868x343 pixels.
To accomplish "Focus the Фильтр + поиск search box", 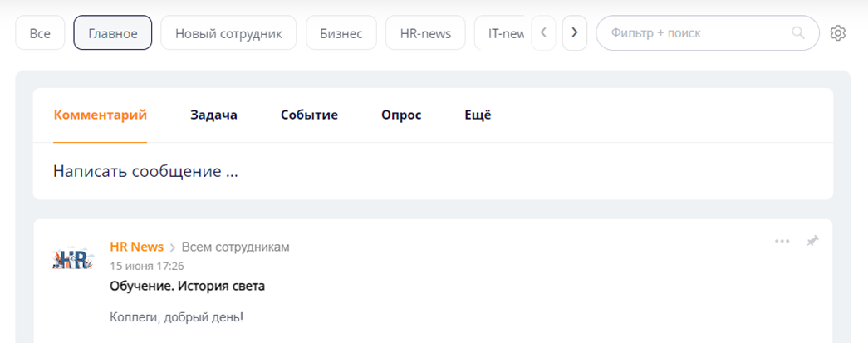I will coord(694,33).
